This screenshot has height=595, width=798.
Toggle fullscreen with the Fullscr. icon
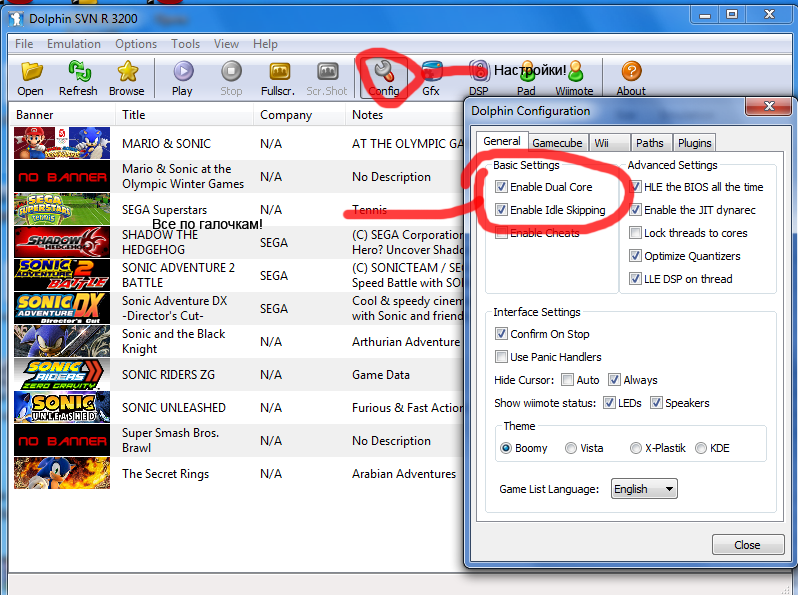[279, 71]
